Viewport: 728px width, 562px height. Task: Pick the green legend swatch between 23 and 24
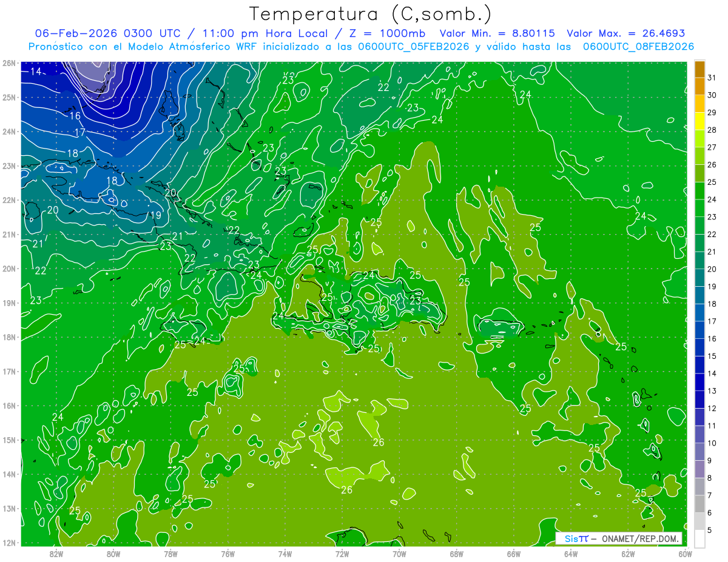(699, 208)
